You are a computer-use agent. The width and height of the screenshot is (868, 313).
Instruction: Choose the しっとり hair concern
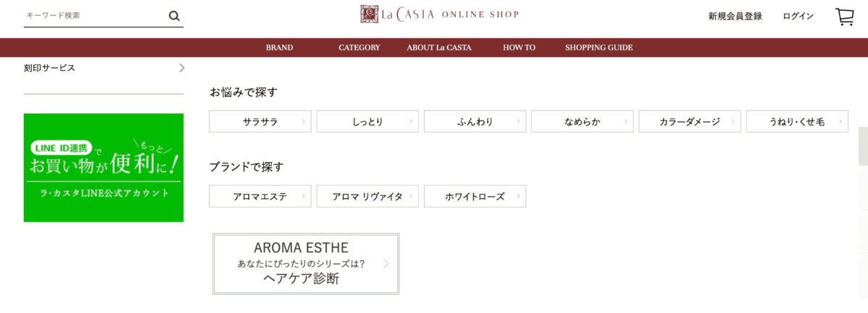367,121
